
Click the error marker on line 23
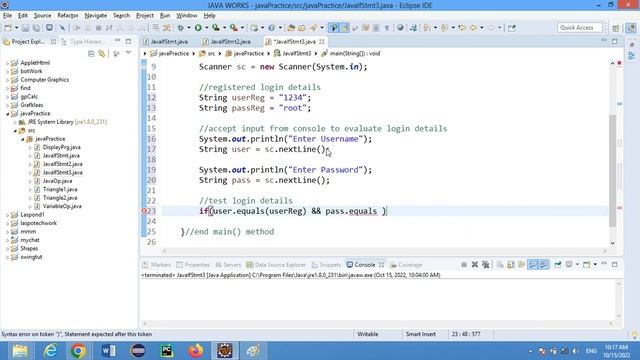coord(144,211)
